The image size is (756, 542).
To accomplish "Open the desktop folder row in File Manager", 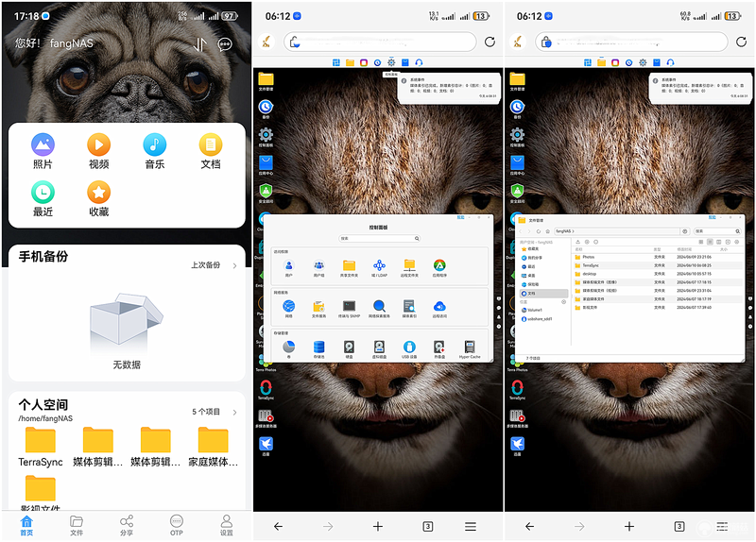I will point(659,274).
